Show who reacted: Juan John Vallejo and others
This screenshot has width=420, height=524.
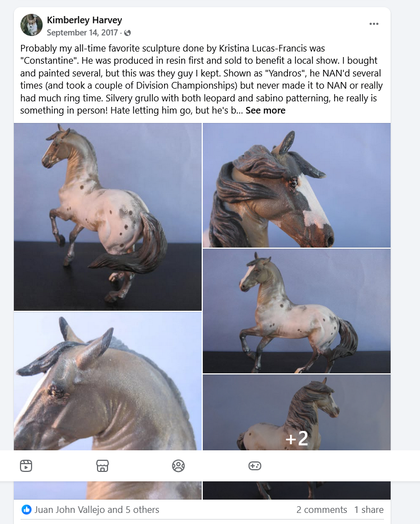(96, 510)
